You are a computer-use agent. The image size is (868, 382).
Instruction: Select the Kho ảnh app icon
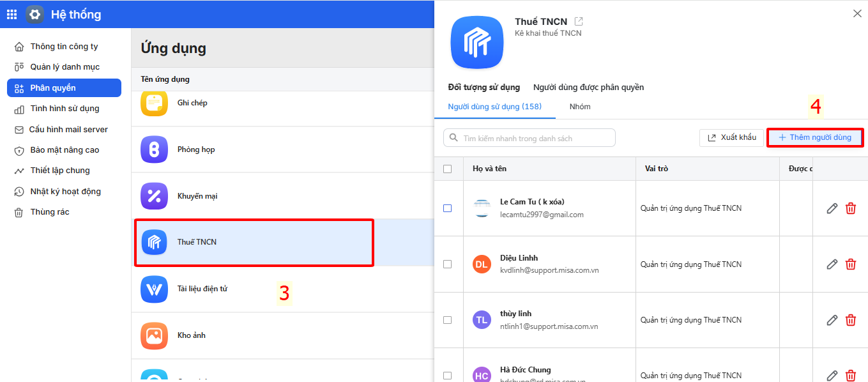154,335
